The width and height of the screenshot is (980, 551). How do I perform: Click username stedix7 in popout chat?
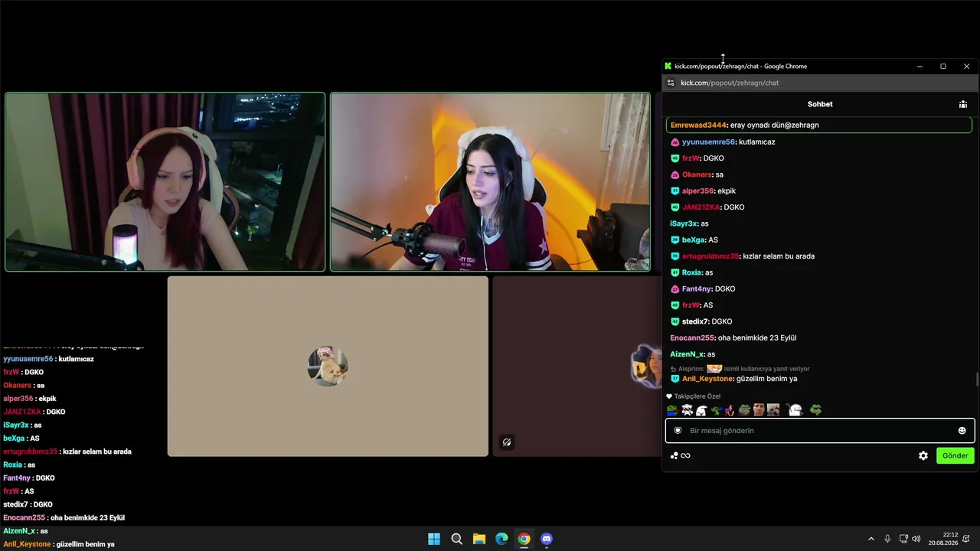click(x=695, y=322)
